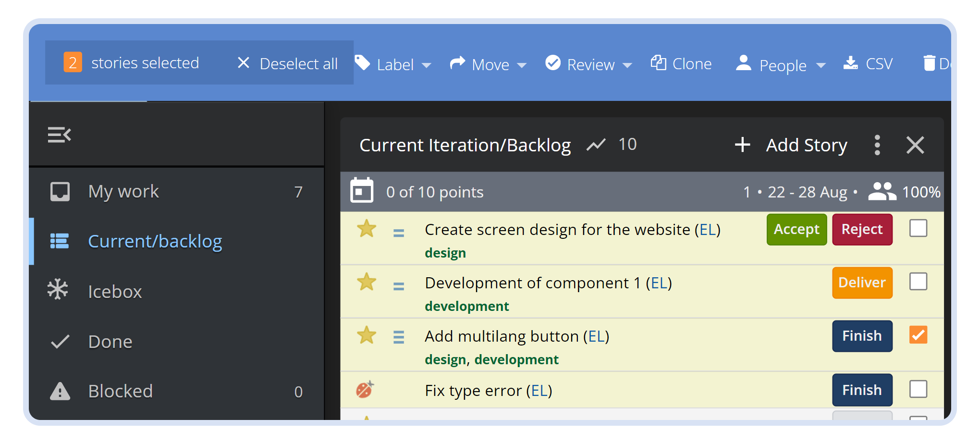
Task: Click the iteration calendar icon
Action: pyautogui.click(x=362, y=191)
